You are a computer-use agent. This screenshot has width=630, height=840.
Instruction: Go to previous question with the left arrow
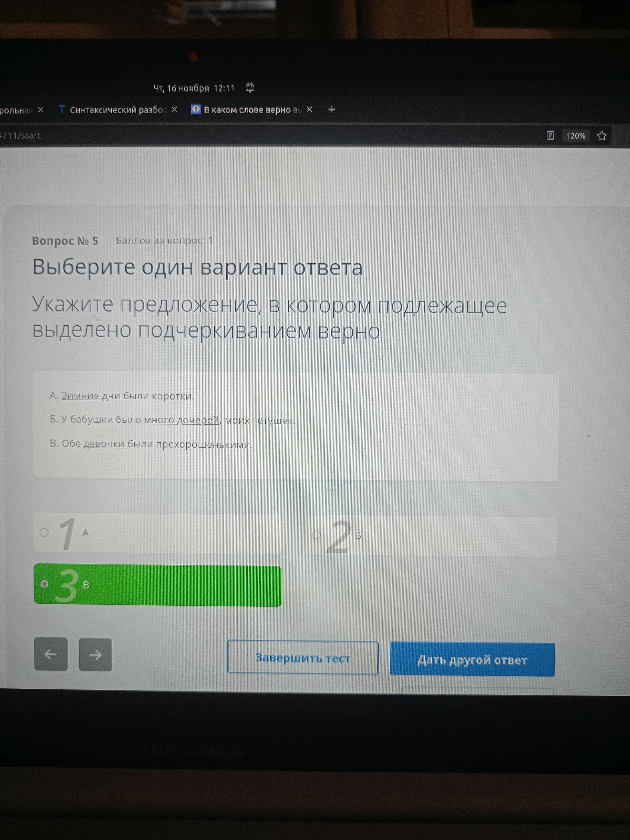[51, 654]
